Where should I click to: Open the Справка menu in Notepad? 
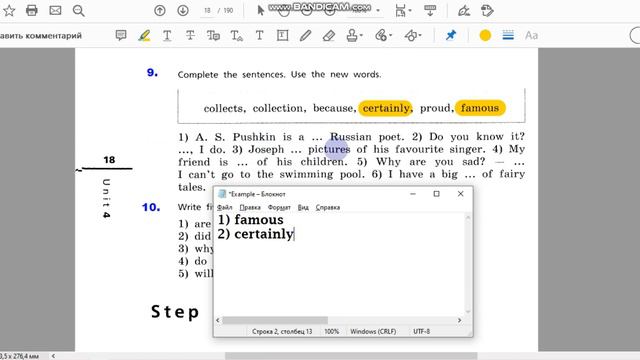point(328,207)
